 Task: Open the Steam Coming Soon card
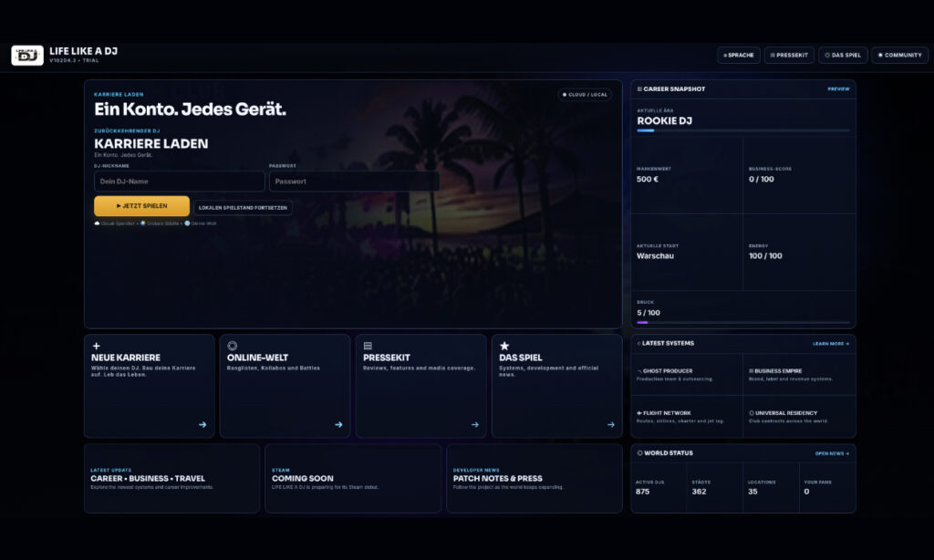tap(353, 479)
